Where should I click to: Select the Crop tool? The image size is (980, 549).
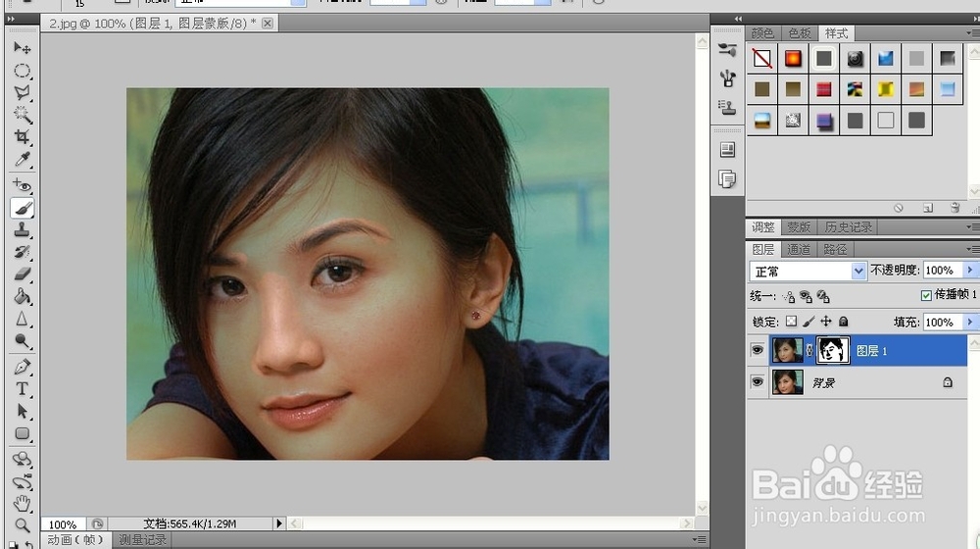pos(22,137)
